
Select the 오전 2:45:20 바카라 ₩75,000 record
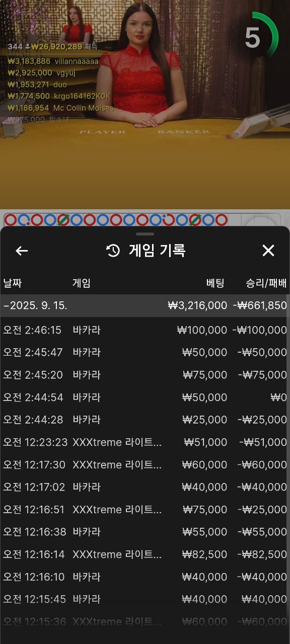pos(144,375)
